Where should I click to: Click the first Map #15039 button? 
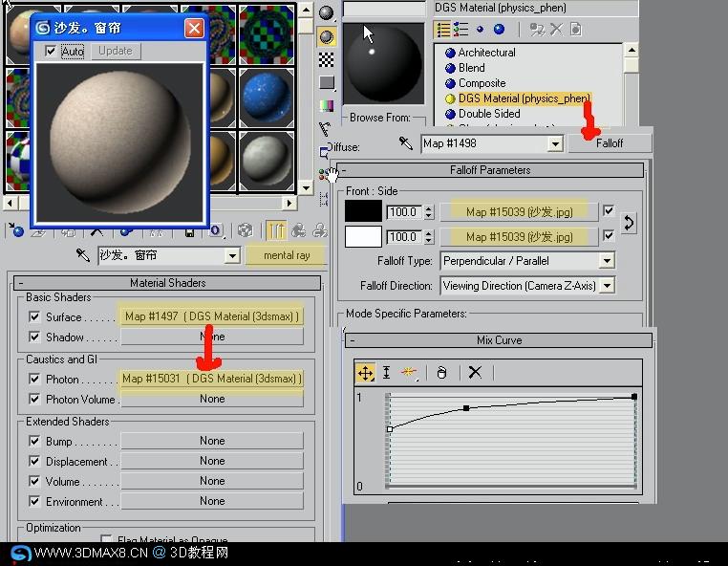coord(519,212)
